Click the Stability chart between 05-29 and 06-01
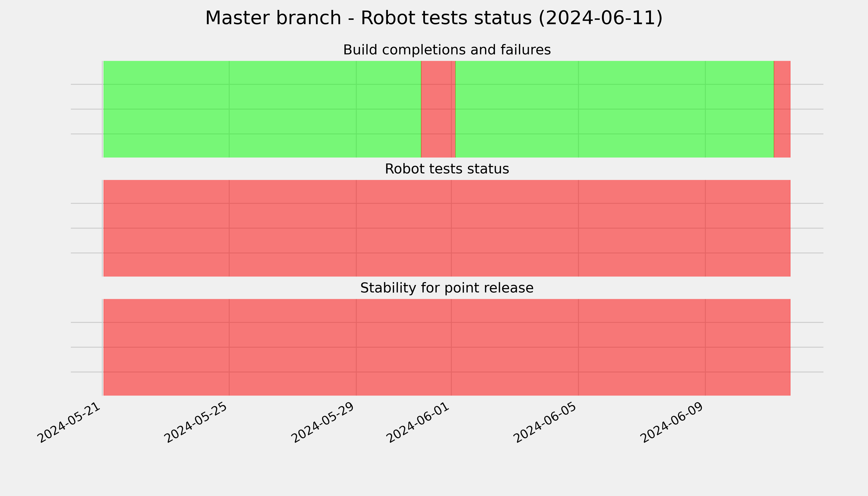The image size is (868, 496). (404, 347)
